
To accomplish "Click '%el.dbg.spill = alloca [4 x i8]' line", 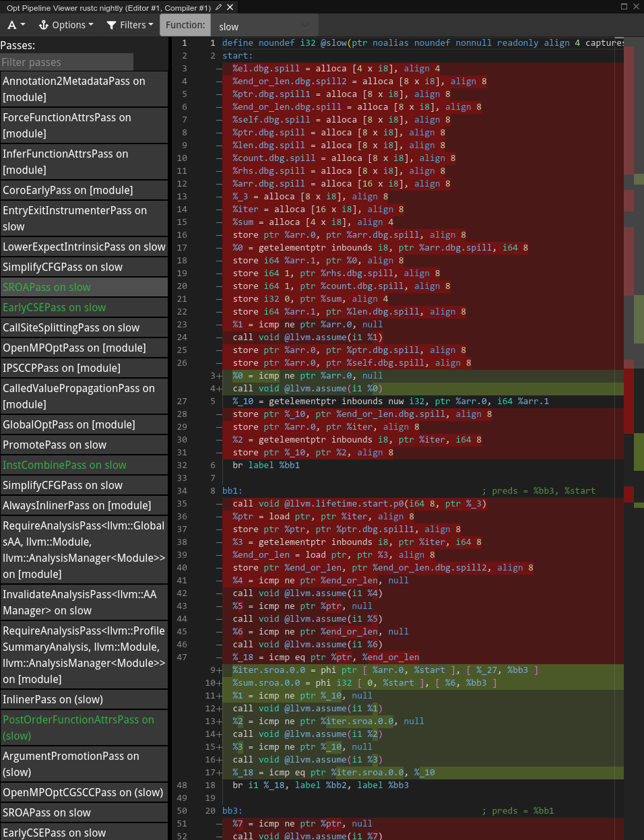I will tap(336, 69).
